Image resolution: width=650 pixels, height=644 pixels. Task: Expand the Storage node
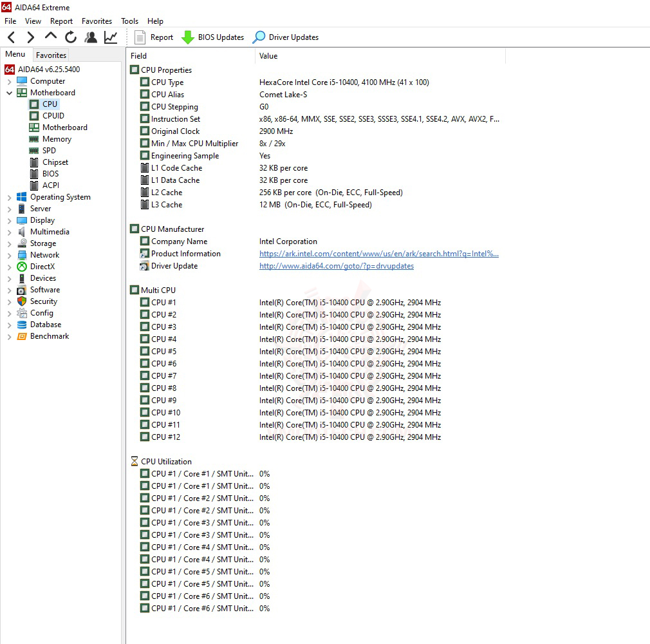point(9,245)
